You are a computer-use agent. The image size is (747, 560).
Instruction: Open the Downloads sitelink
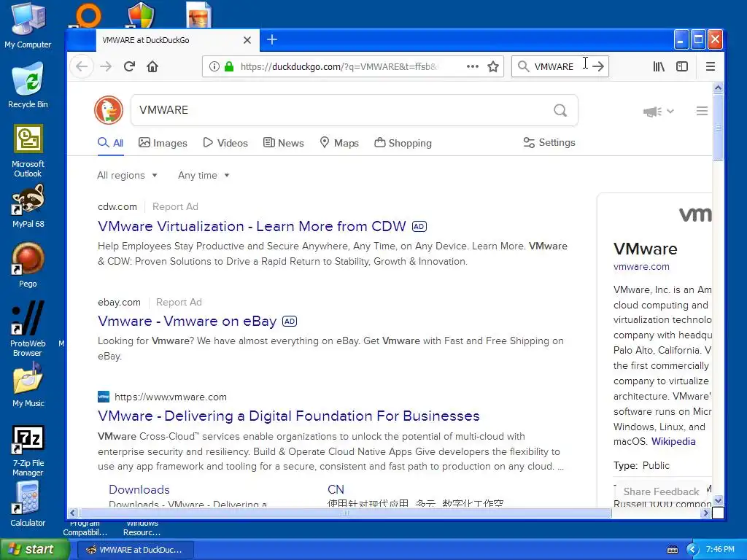[x=139, y=489]
